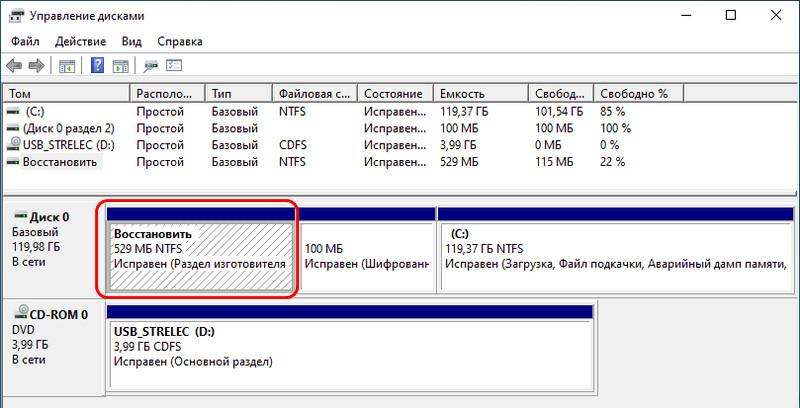Sort by the Состояние column header
The width and height of the screenshot is (800, 408).
pos(395,93)
